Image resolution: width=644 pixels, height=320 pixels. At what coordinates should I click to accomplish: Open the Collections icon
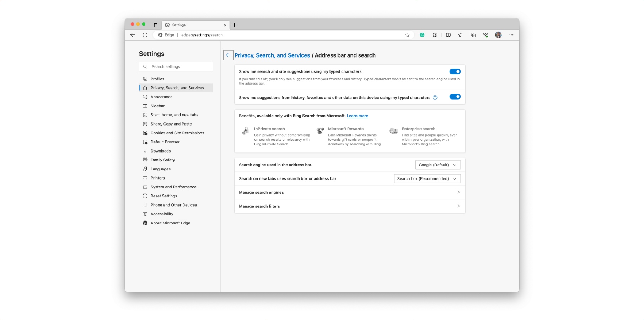tap(473, 35)
